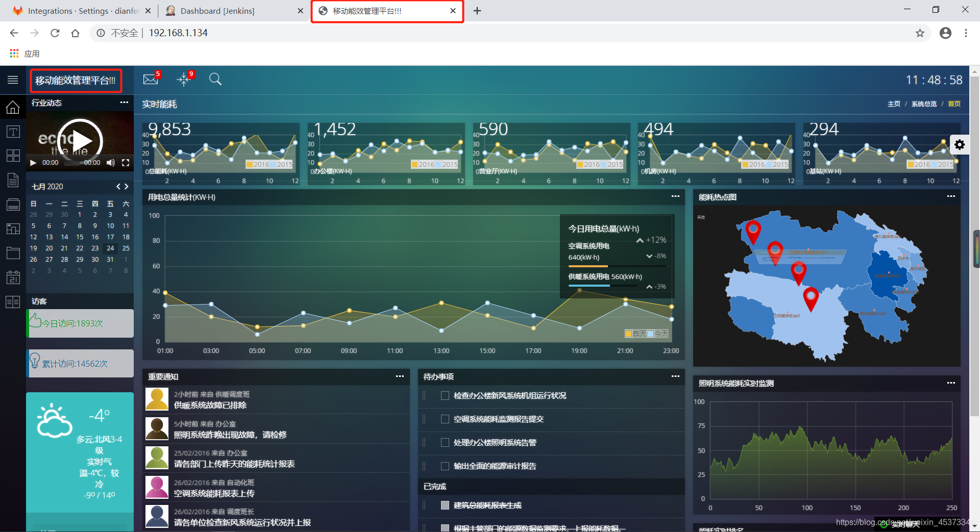Go to previous calendar month
This screenshot has width=980, height=532.
(118, 187)
